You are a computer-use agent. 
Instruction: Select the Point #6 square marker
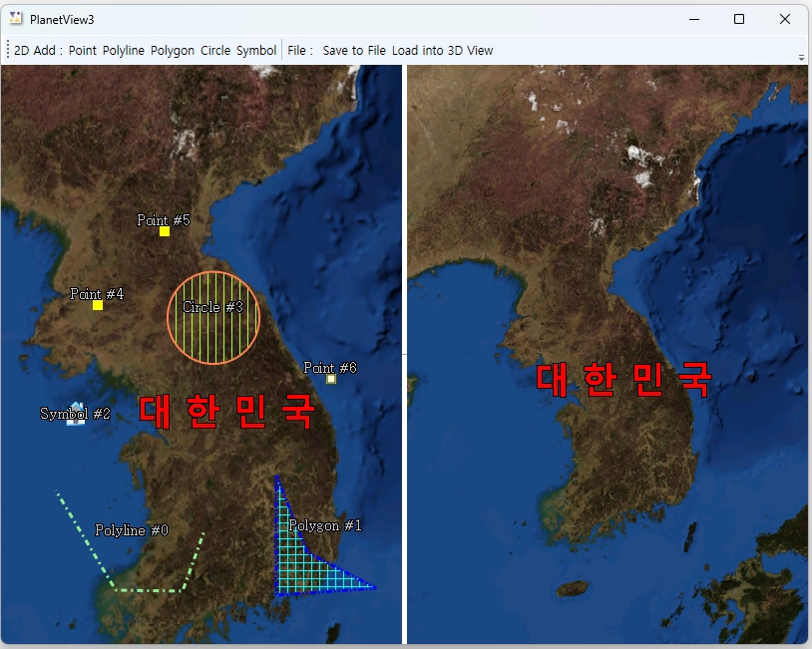click(331, 379)
